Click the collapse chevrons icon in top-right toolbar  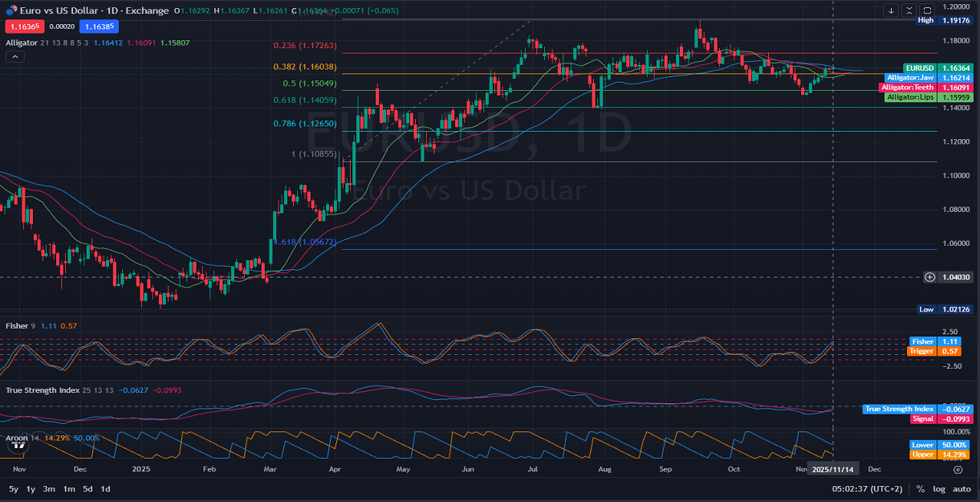(x=909, y=10)
